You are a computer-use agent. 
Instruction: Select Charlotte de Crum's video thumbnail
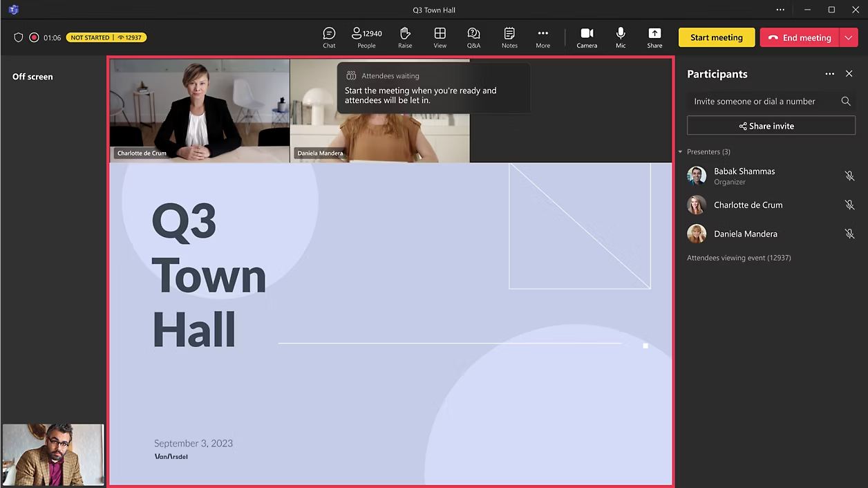click(199, 111)
